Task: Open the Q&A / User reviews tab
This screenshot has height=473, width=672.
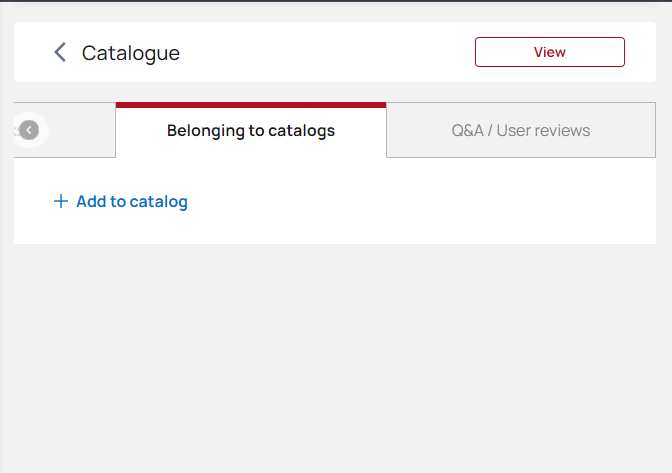Action: [x=521, y=130]
